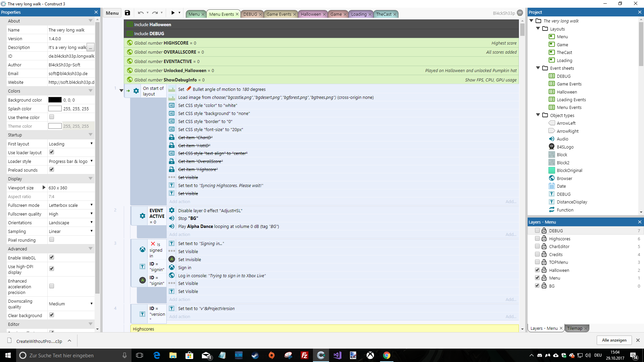Click lock icon on Highscores layer

pos(544,238)
